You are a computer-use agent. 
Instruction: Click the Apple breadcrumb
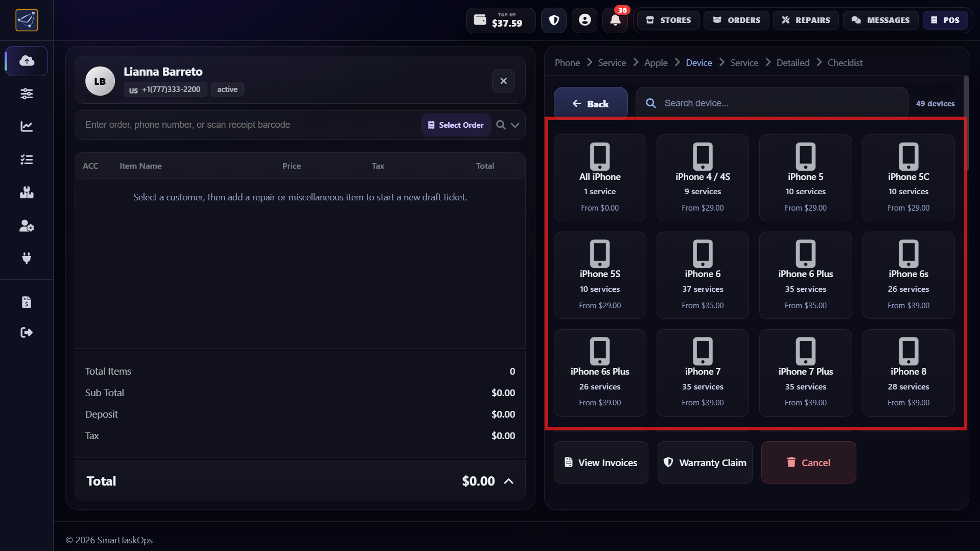click(656, 62)
